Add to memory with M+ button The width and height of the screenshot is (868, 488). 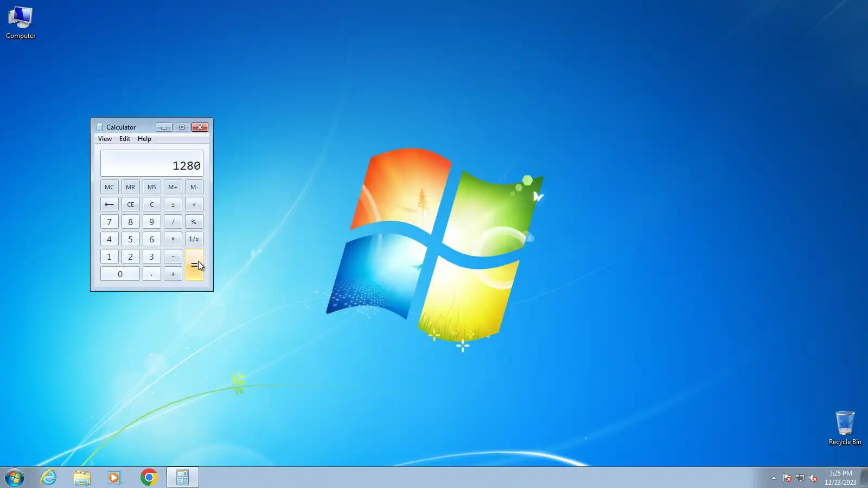[x=173, y=187]
